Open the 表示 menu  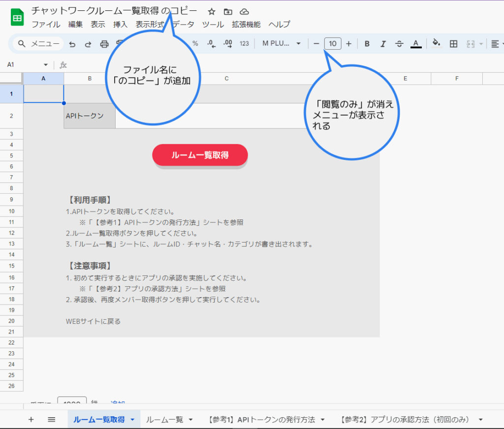98,25
